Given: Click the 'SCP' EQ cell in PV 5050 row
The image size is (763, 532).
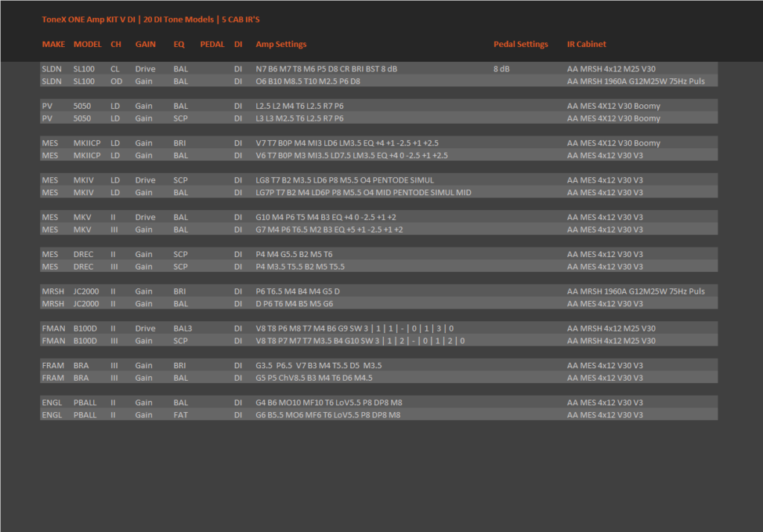Looking at the screenshot, I should coord(180,118).
